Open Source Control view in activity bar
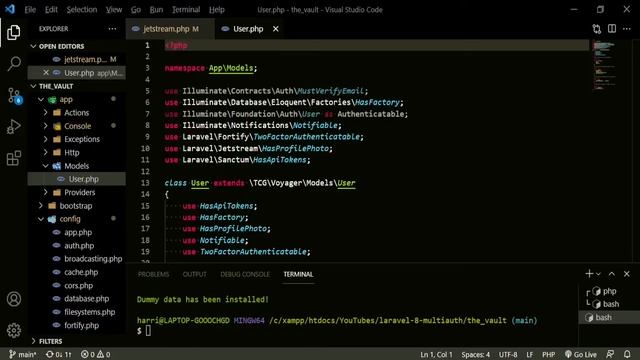Viewport: 640px width, 360px height. (x=14, y=96)
